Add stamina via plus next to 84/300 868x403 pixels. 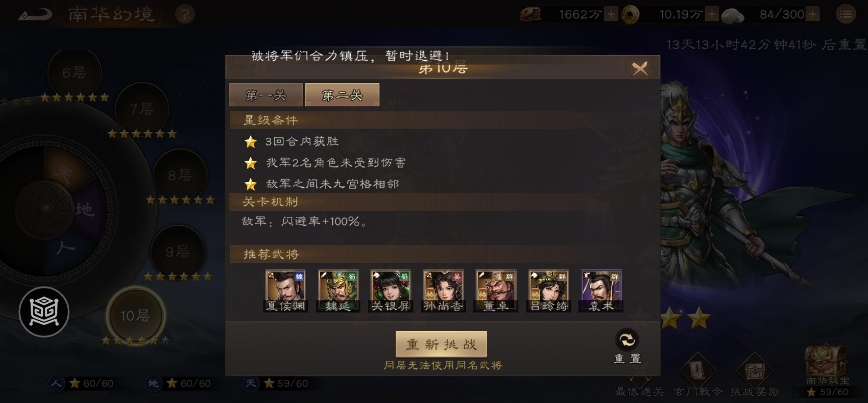click(813, 15)
